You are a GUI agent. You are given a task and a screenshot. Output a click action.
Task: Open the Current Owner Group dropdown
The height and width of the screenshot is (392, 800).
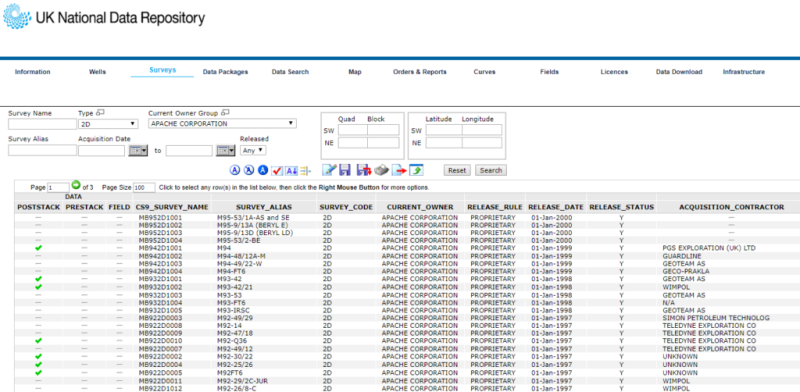[x=222, y=124]
